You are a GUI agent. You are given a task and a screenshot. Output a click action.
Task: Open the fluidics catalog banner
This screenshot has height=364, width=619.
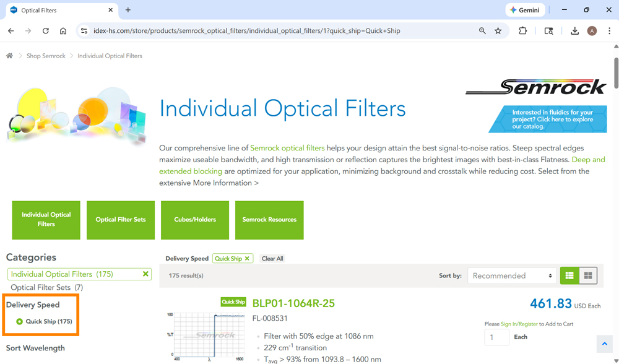click(x=548, y=119)
